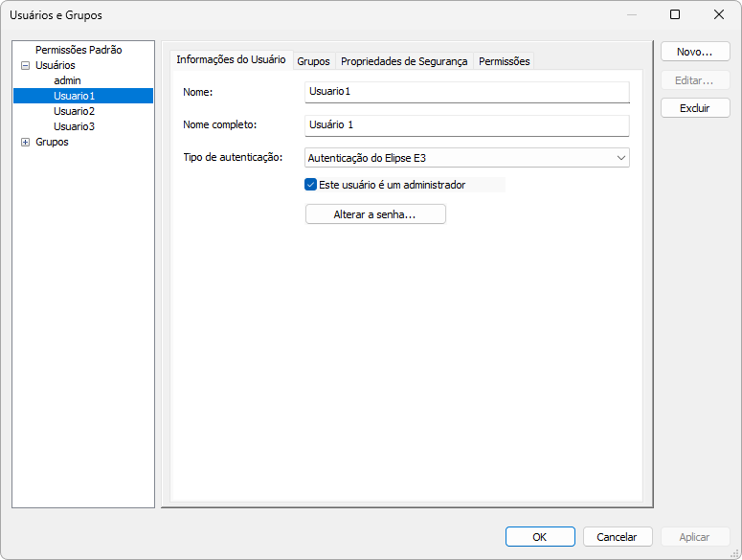This screenshot has height=560, width=742.
Task: Select Usuario2 in the user tree
Action: click(74, 111)
